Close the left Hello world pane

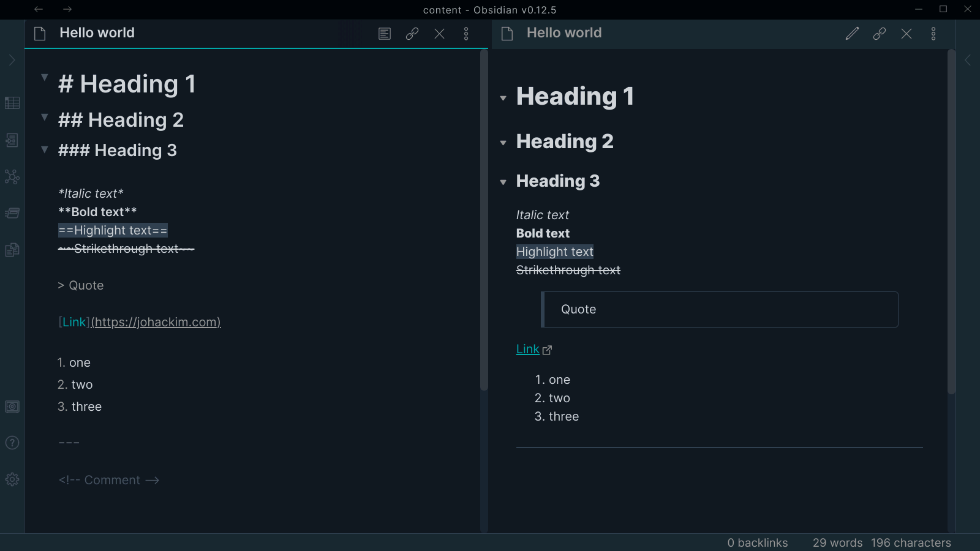(x=440, y=34)
